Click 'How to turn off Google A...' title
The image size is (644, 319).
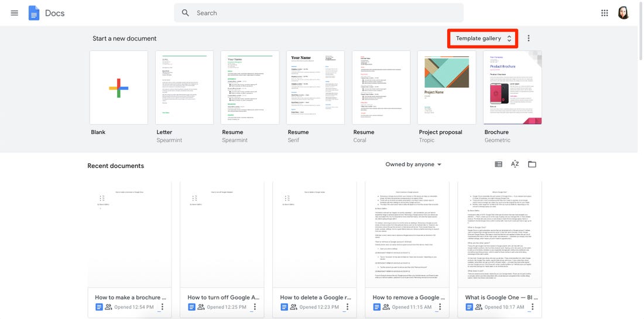click(x=224, y=297)
